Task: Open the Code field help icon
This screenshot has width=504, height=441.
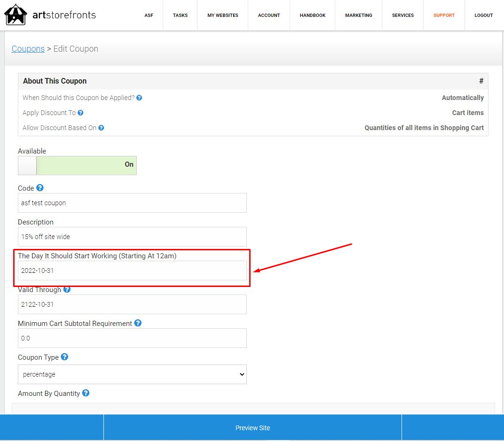Action: (x=40, y=187)
